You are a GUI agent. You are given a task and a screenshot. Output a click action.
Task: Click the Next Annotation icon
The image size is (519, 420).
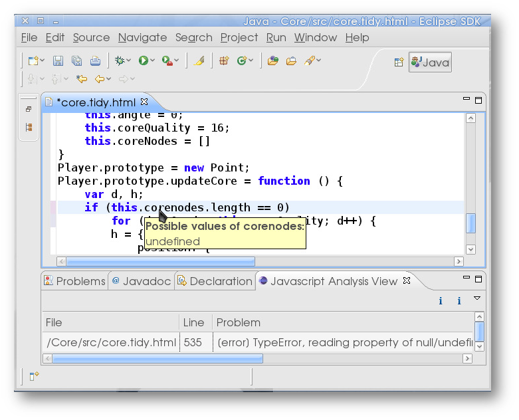(31, 79)
